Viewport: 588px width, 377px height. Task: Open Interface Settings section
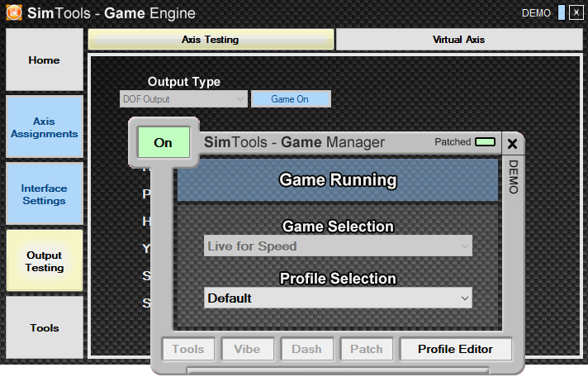(45, 193)
